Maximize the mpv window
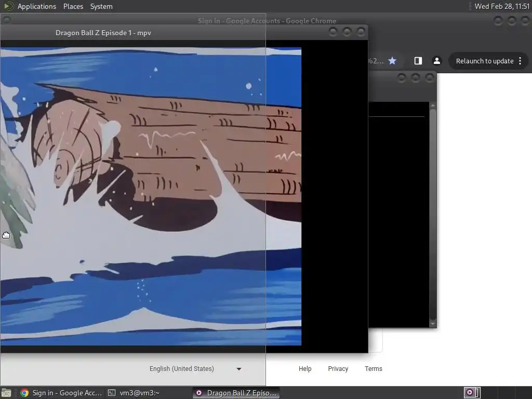The width and height of the screenshot is (532, 399). click(347, 32)
